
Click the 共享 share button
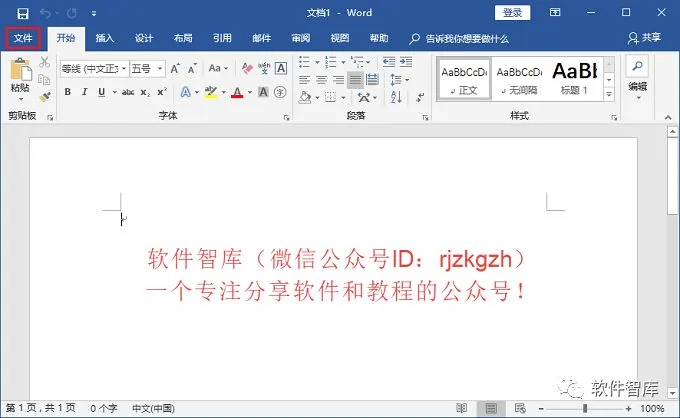pyautogui.click(x=644, y=38)
